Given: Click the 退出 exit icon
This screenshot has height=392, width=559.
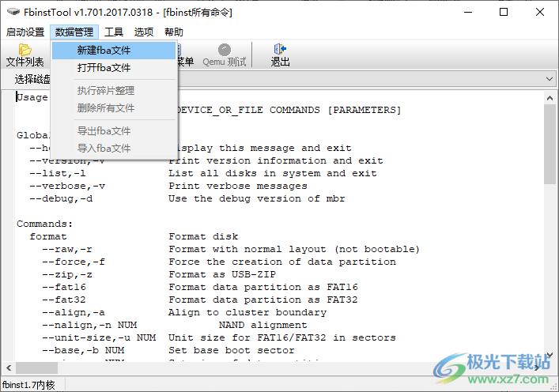Looking at the screenshot, I should click(x=280, y=49).
